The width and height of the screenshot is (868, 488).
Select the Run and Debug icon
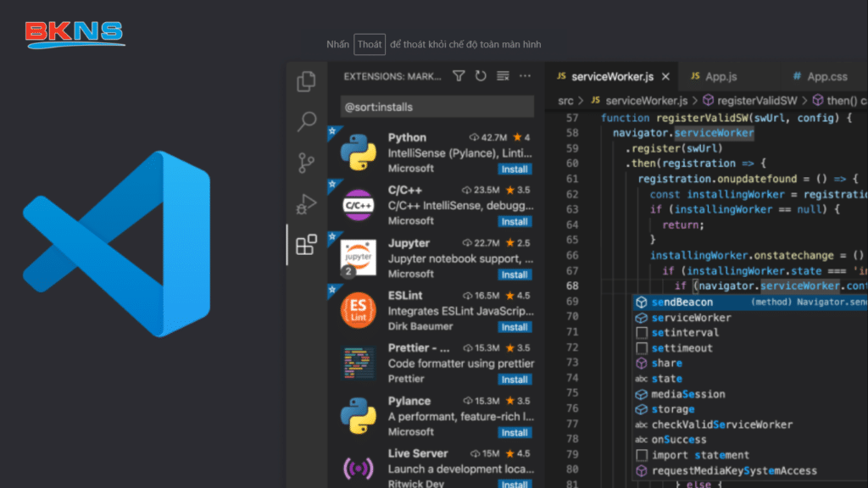click(305, 203)
